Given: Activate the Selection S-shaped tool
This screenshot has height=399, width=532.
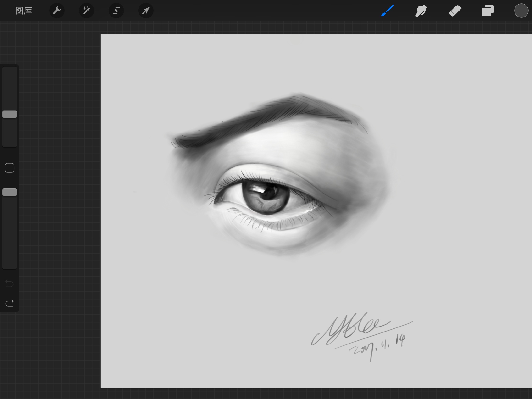Looking at the screenshot, I should point(116,11).
